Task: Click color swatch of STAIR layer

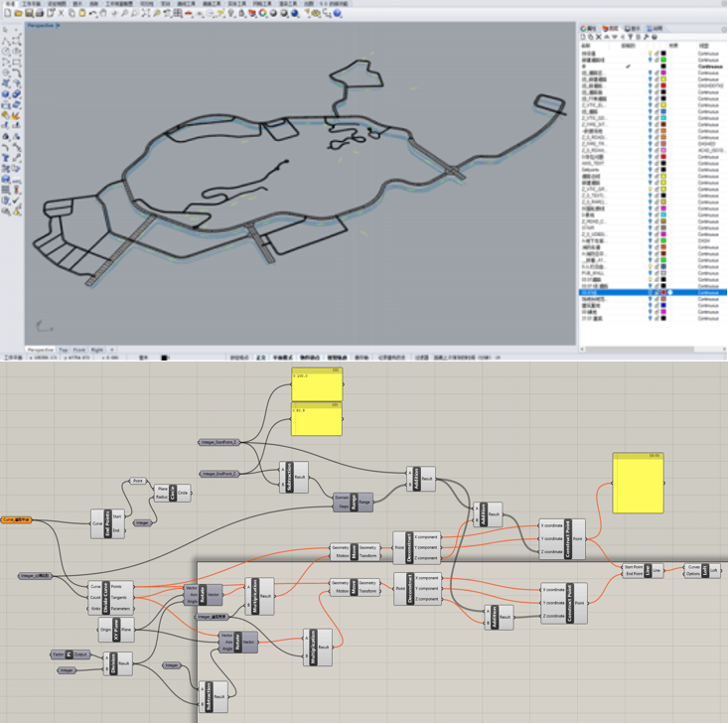Action: (663, 228)
